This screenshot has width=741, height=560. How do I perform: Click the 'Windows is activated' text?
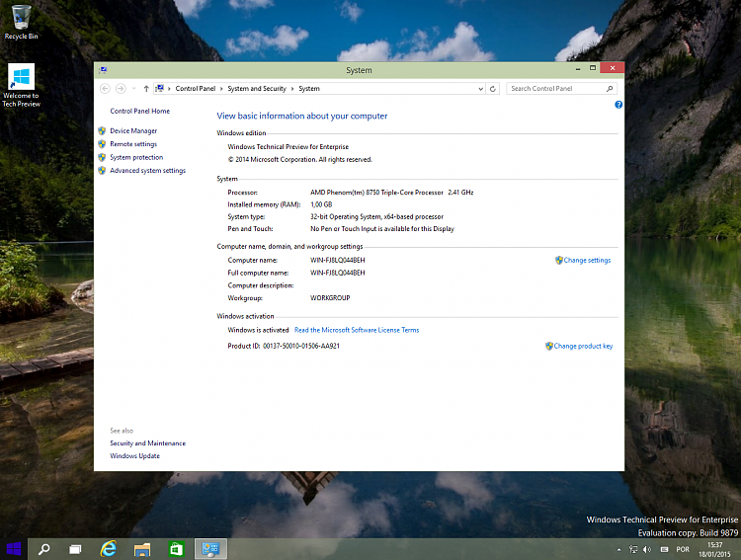[x=258, y=330]
